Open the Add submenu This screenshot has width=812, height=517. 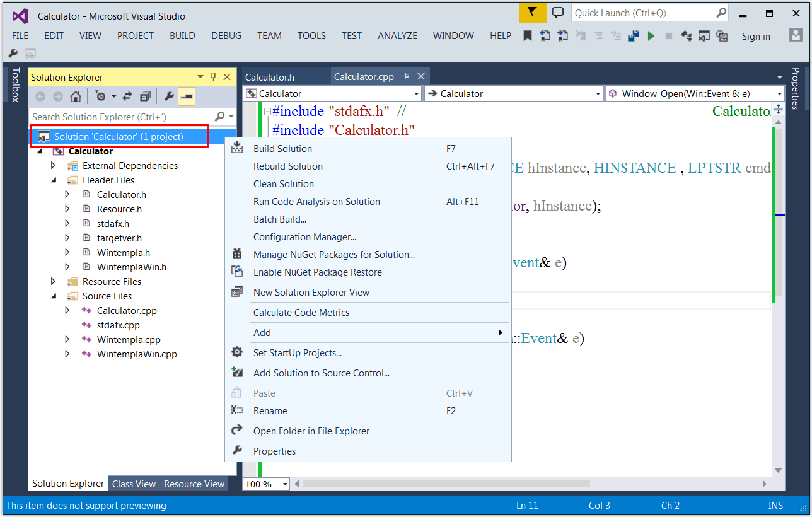[x=368, y=333]
